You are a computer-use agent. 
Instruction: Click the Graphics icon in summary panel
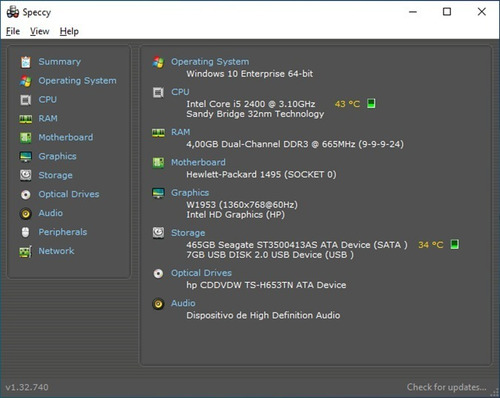tap(158, 193)
